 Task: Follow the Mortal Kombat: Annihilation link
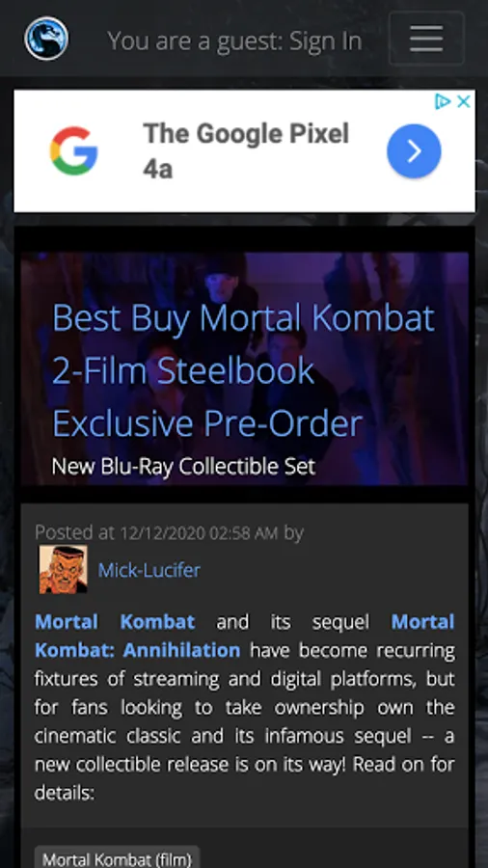245,636
